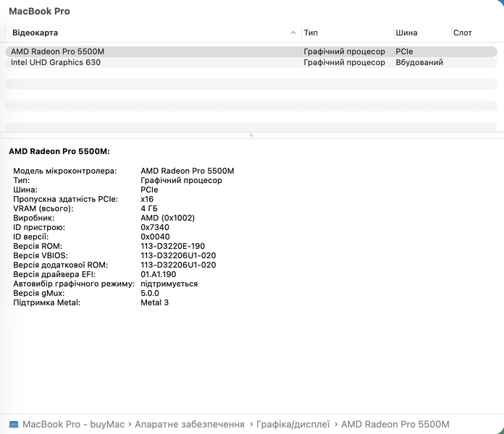Click the VRAM value 4 ГБ
Viewport: 504px width, 434px height.
click(149, 208)
